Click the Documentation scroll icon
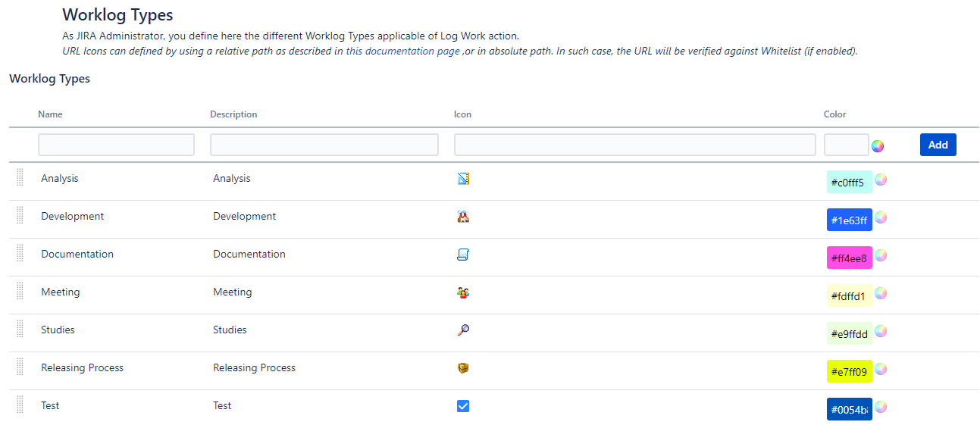This screenshot has width=980, height=425. (463, 255)
